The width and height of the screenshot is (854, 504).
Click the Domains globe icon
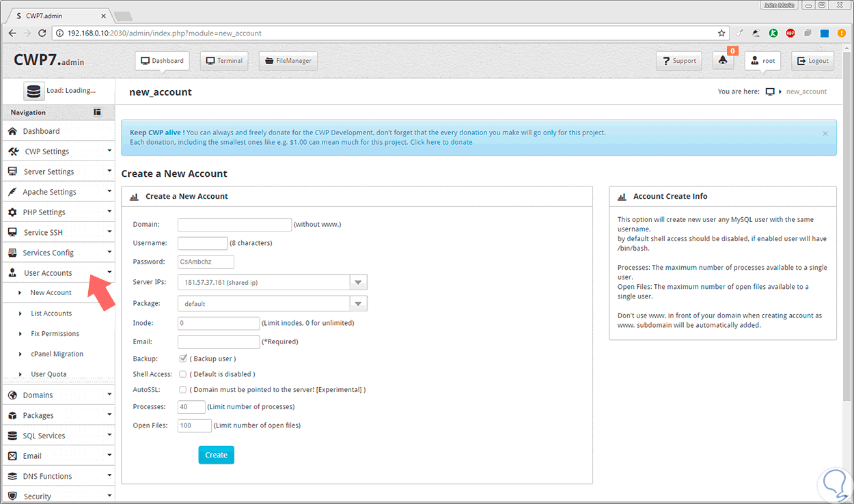pos(12,395)
